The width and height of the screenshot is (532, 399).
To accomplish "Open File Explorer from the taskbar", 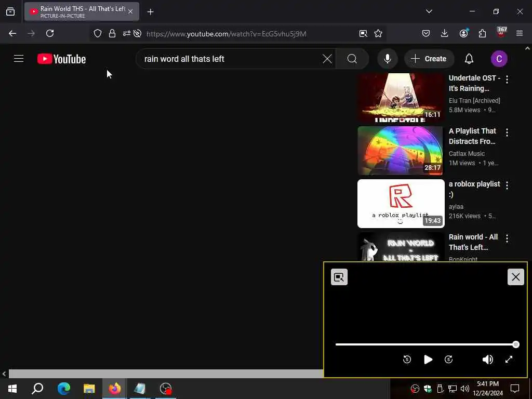I will coord(89,389).
